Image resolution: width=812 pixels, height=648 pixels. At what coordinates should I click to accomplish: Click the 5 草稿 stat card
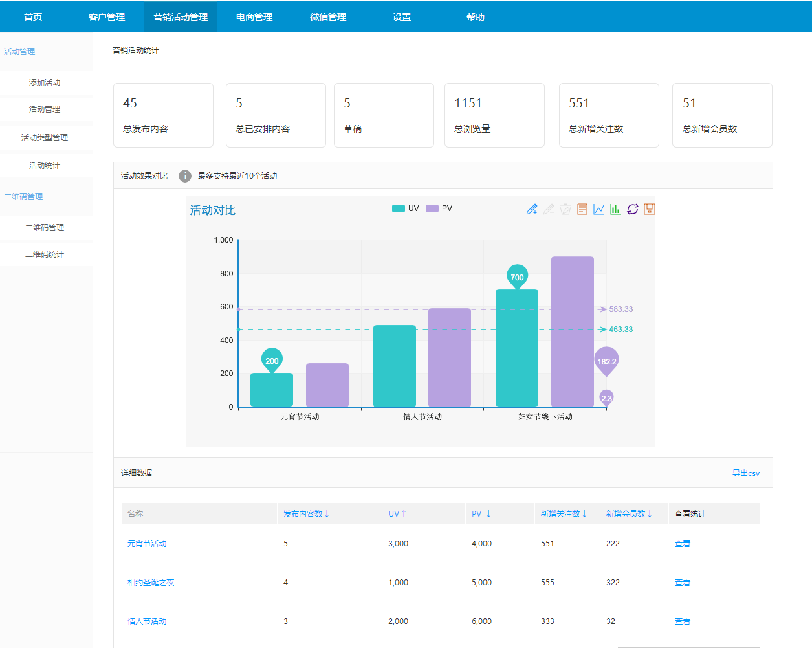click(384, 115)
